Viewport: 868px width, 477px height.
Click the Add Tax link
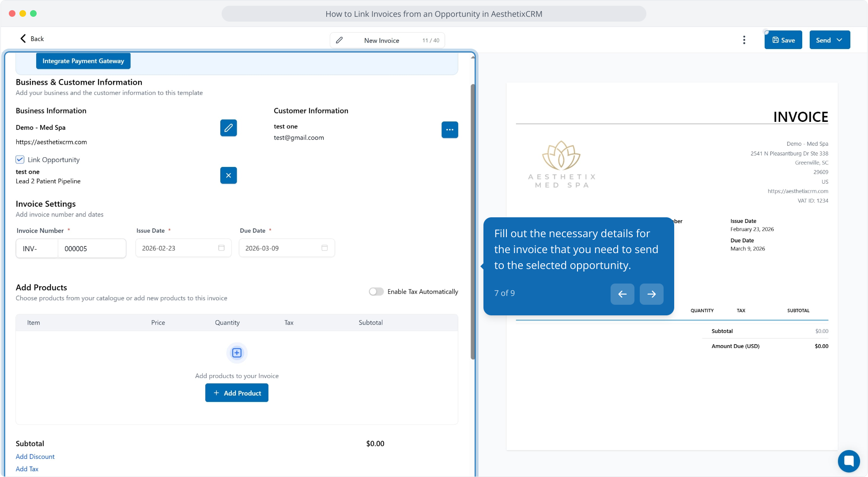(27, 469)
